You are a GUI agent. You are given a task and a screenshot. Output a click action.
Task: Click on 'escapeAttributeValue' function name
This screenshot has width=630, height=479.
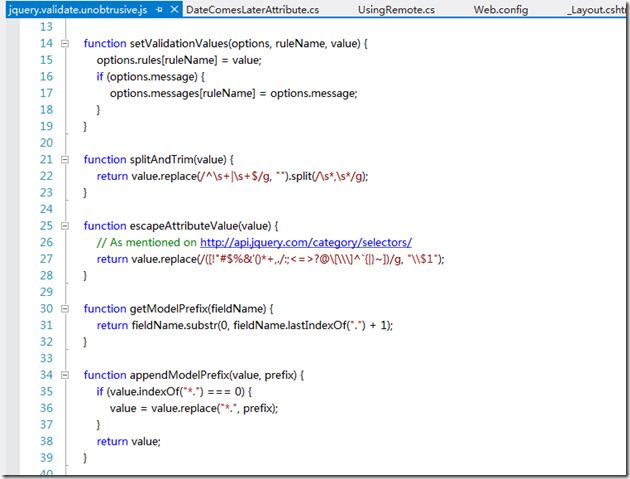click(x=184, y=226)
